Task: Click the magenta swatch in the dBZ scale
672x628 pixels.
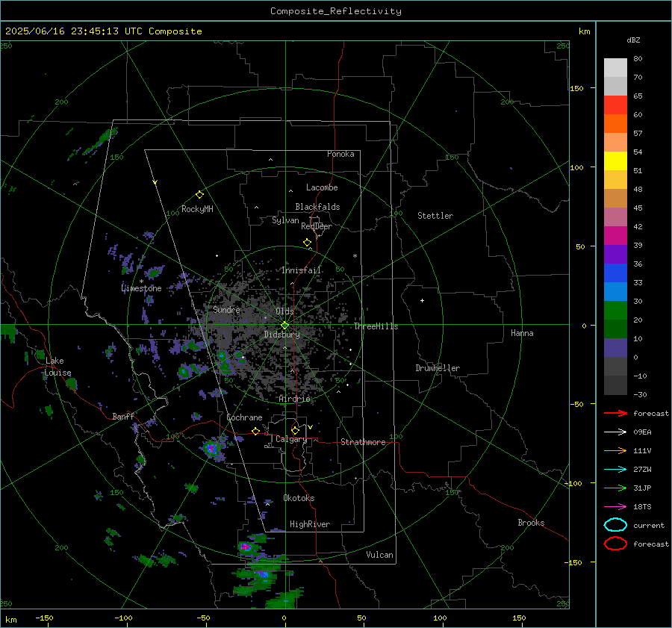Action: pyautogui.click(x=615, y=235)
